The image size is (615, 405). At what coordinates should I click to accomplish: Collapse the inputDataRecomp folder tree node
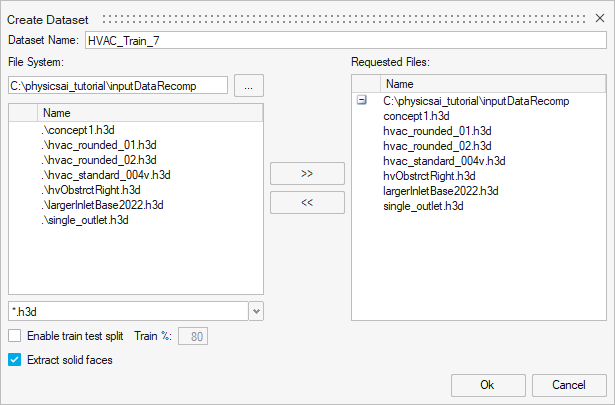click(362, 101)
